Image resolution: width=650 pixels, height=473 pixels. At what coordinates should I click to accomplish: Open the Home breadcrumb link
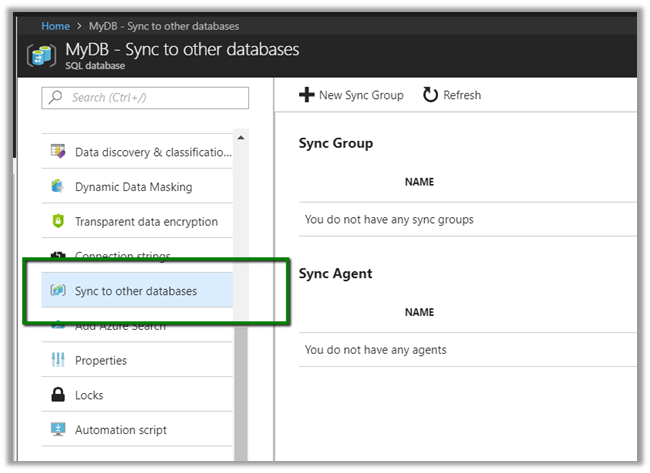pyautogui.click(x=55, y=26)
